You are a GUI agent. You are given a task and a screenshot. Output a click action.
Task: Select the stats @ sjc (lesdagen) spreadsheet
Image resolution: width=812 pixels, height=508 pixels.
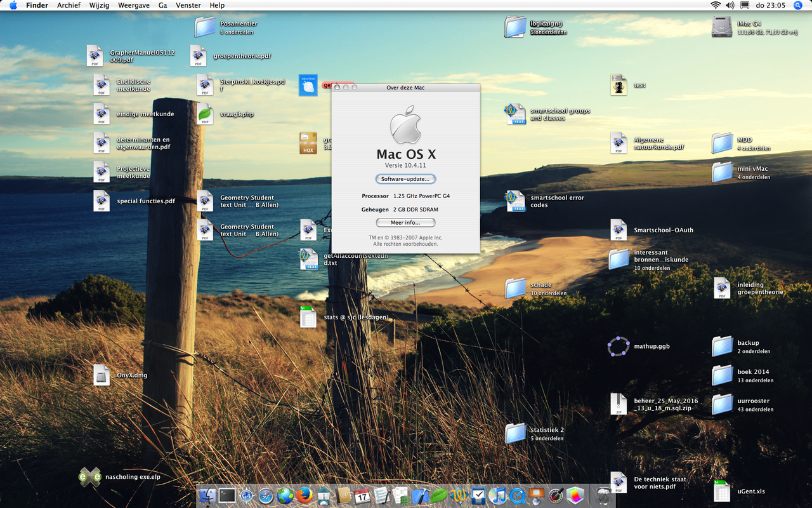(x=308, y=317)
